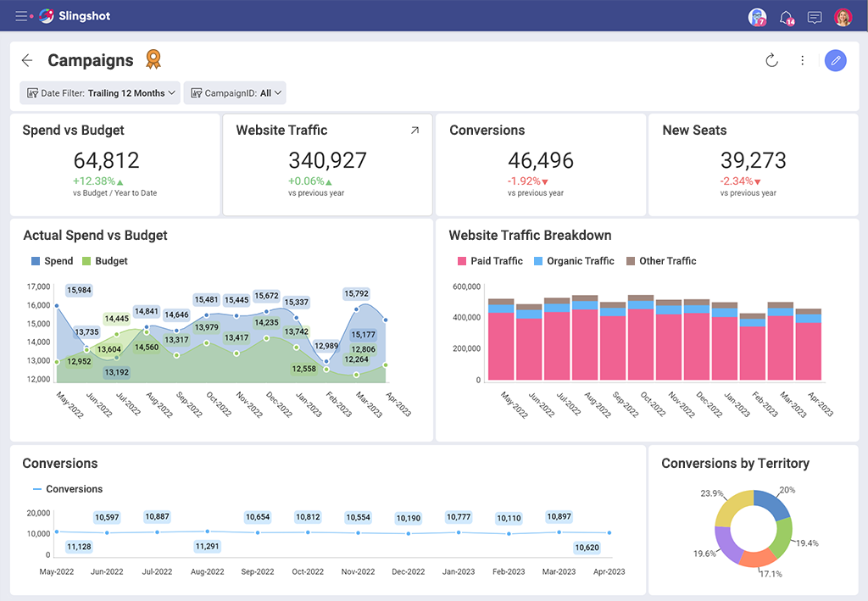Open the three-dot more options menu
868x601 pixels.
point(802,60)
